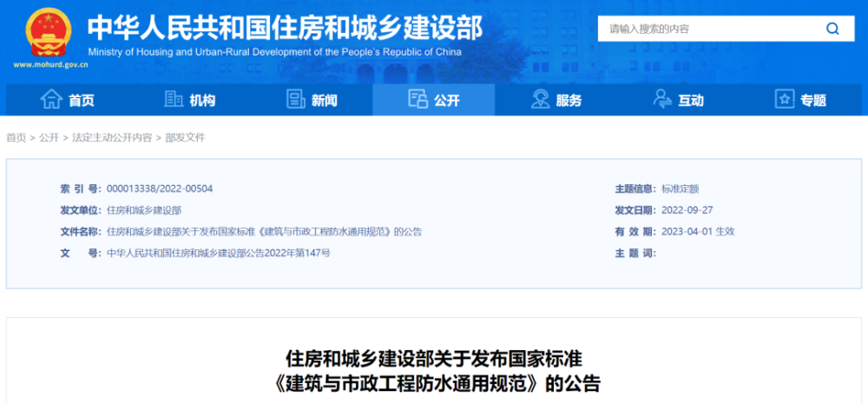Screen dimensions: 868x404
Task: Open the 互动 navigation tab
Action: [x=678, y=100]
